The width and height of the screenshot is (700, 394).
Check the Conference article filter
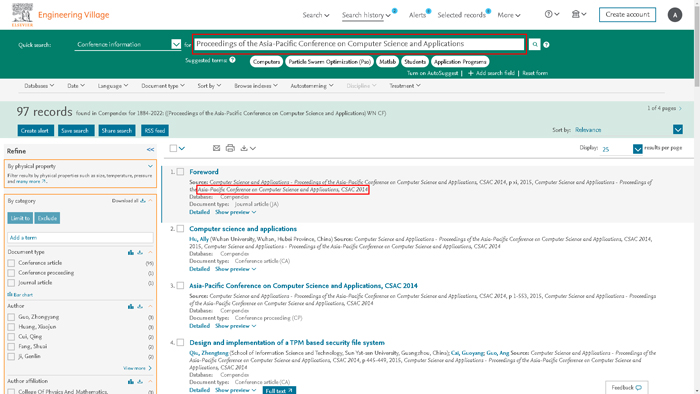click(11, 263)
